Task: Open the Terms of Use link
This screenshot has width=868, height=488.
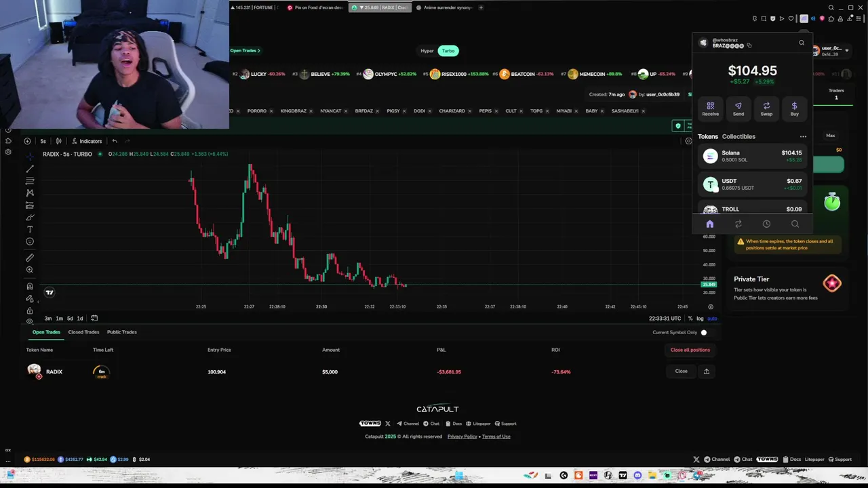Action: [496, 436]
